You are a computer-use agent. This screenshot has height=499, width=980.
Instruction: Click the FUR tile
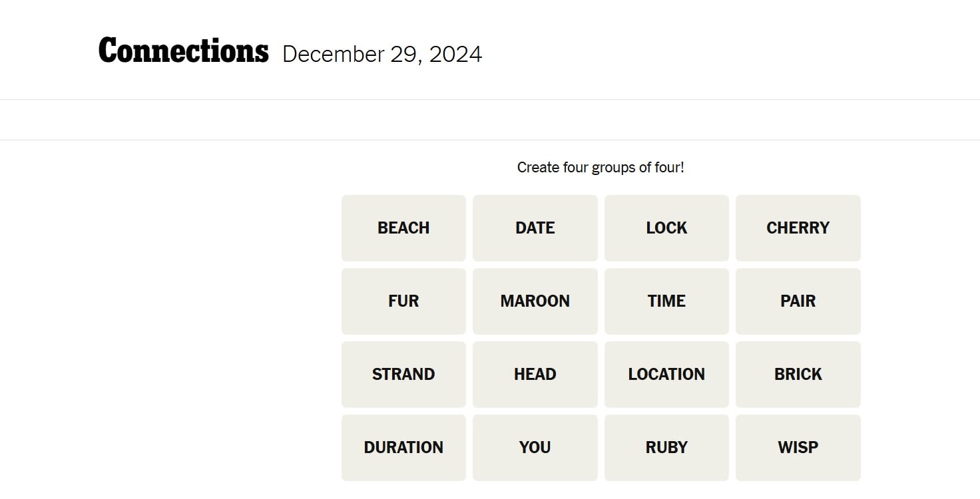(x=403, y=301)
